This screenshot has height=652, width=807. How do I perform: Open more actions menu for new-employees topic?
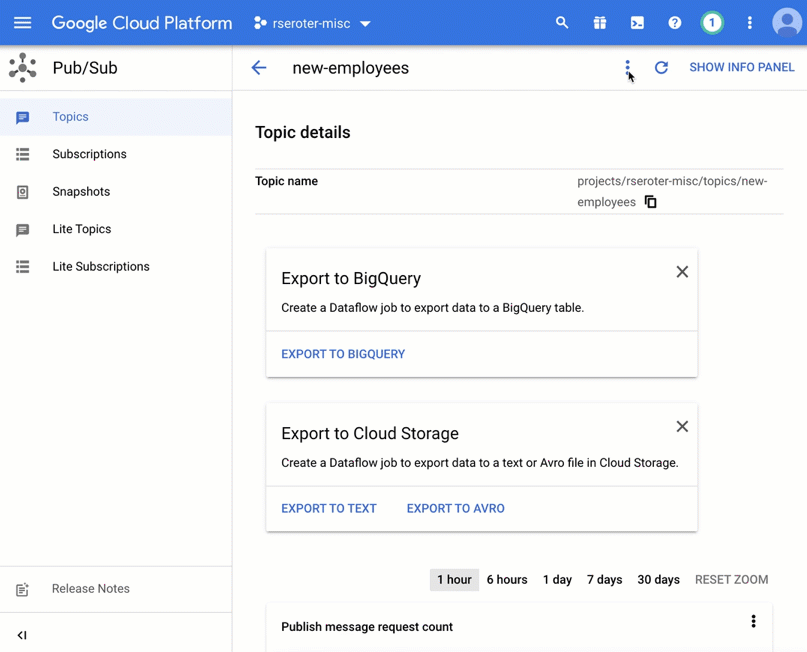[627, 67]
